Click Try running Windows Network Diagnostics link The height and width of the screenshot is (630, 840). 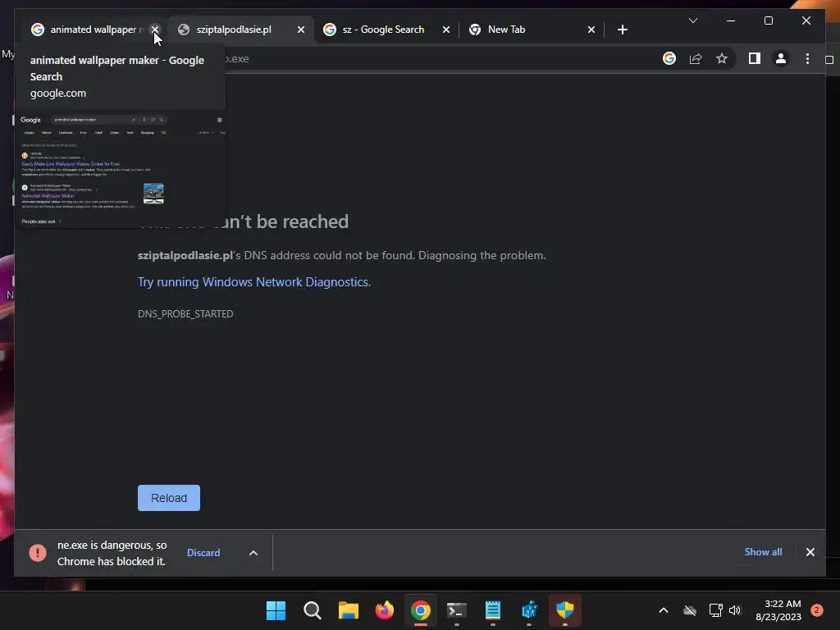[254, 282]
